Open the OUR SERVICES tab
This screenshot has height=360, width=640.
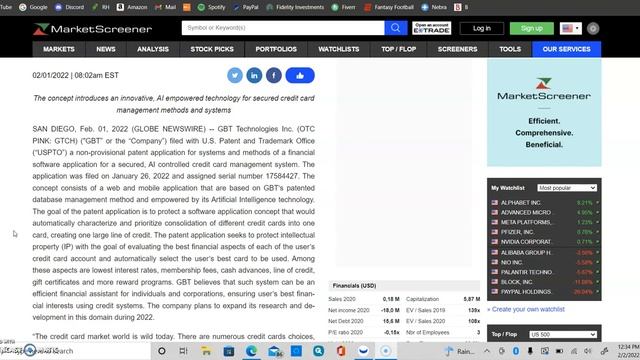tap(567, 49)
